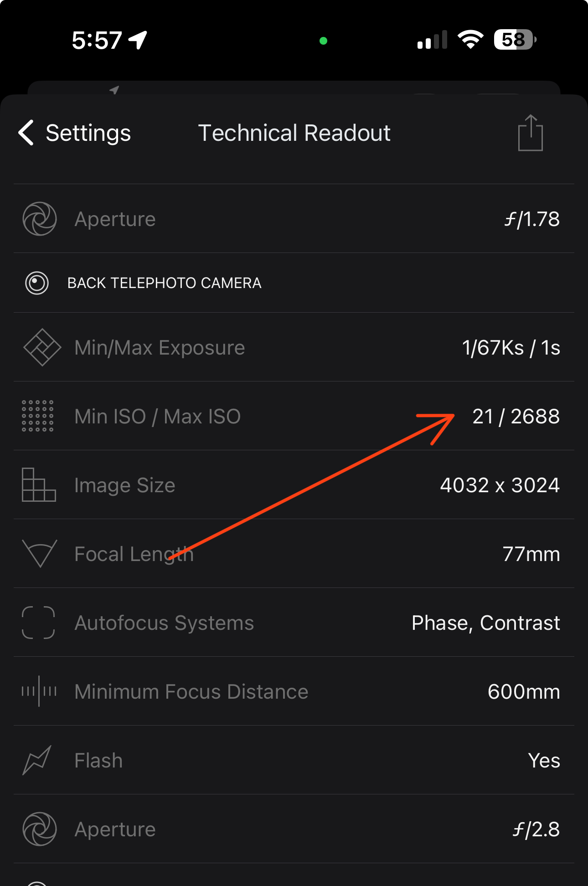Image resolution: width=588 pixels, height=886 pixels.
Task: Tap the Autofocus Systems bracket icon
Action: point(38,623)
